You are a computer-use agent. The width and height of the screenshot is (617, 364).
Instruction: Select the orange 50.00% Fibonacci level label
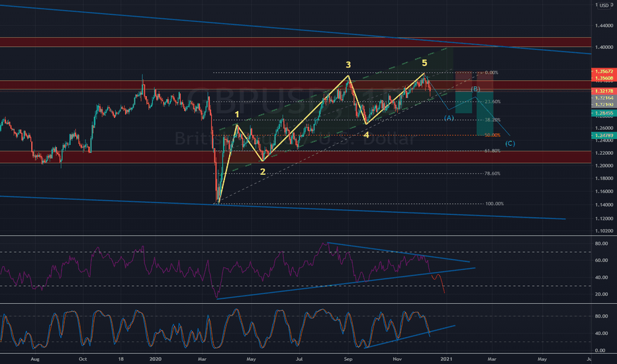(x=493, y=136)
